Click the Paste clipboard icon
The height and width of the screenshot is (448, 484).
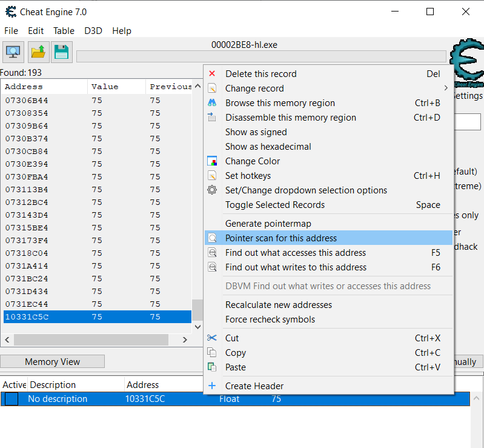(x=212, y=367)
